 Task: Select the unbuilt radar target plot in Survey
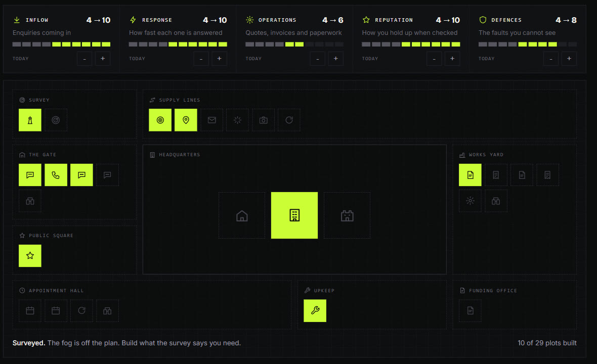click(x=56, y=120)
